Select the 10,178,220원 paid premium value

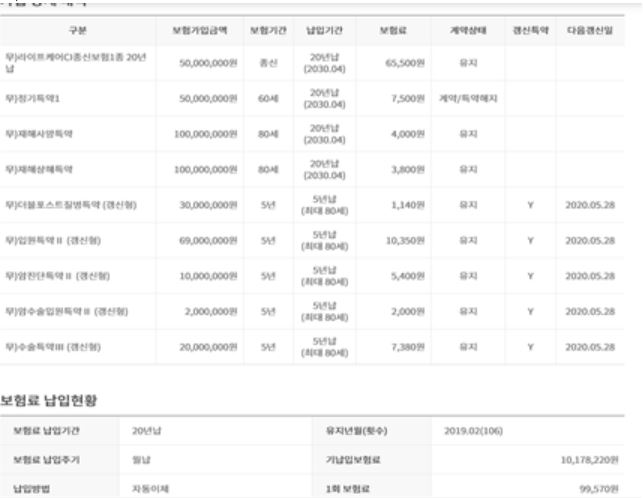589,460
